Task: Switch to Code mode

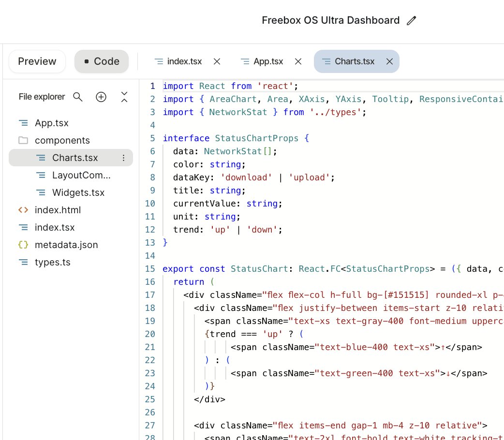Action: coord(102,61)
